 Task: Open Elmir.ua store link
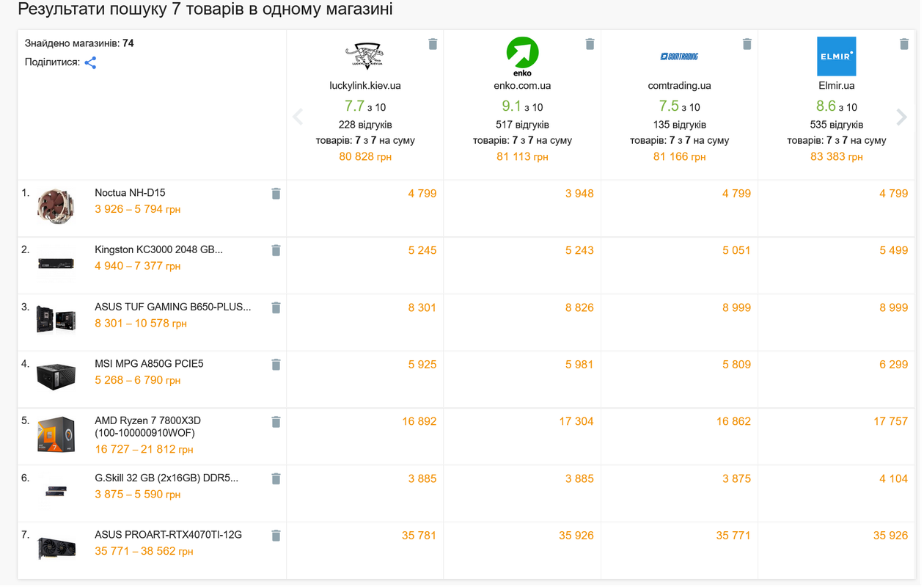837,86
